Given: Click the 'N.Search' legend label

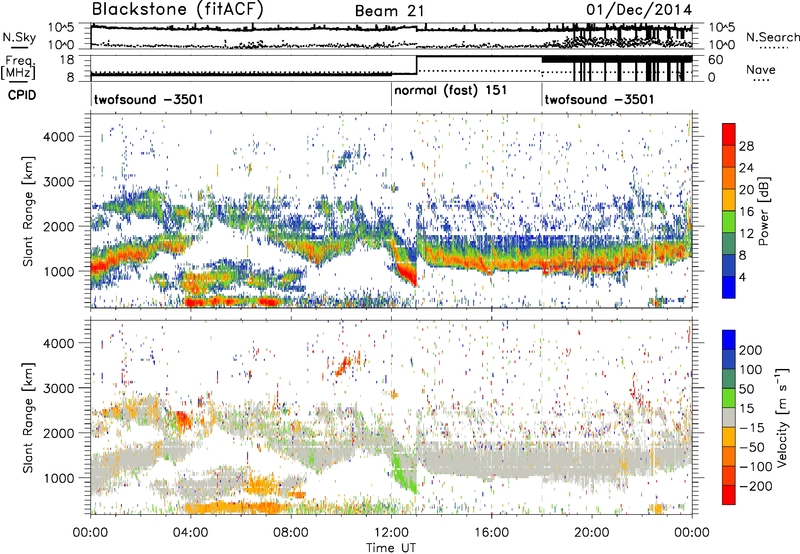Looking at the screenshot, I should [772, 37].
